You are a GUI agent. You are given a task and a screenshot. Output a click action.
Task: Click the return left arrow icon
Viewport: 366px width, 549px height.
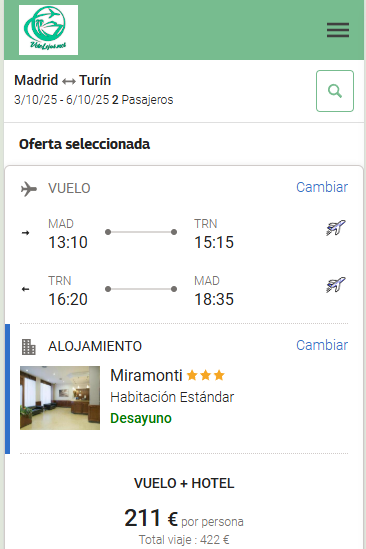click(26, 289)
